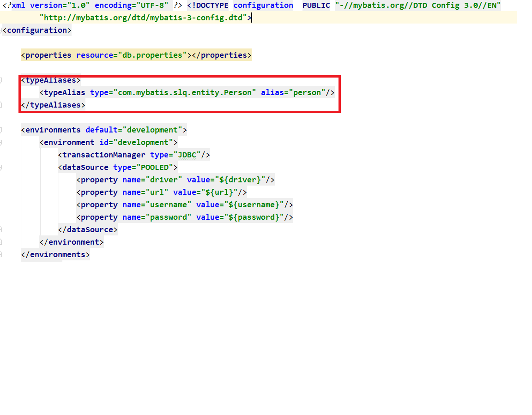
Task: Click the ${url} property value
Action: pos(219,192)
